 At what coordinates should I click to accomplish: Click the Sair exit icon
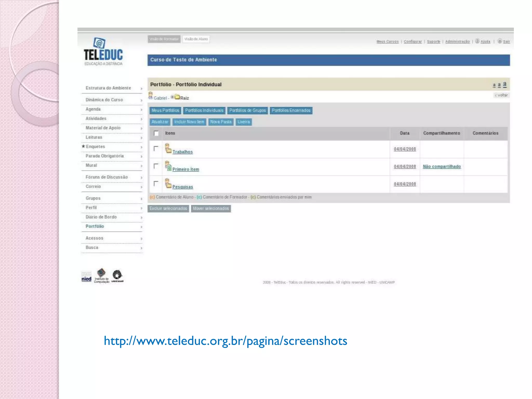pyautogui.click(x=500, y=41)
